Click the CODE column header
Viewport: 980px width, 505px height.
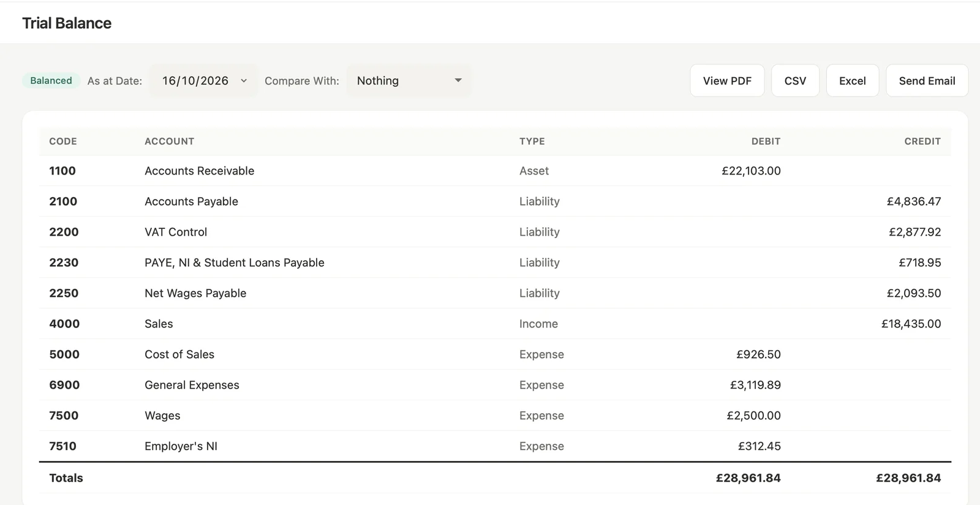click(63, 141)
